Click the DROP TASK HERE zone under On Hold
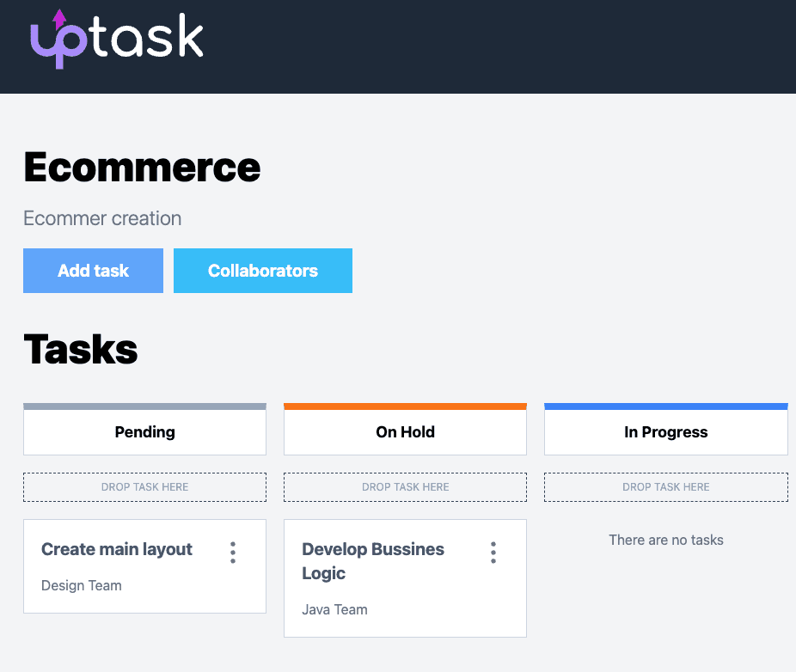 click(405, 486)
